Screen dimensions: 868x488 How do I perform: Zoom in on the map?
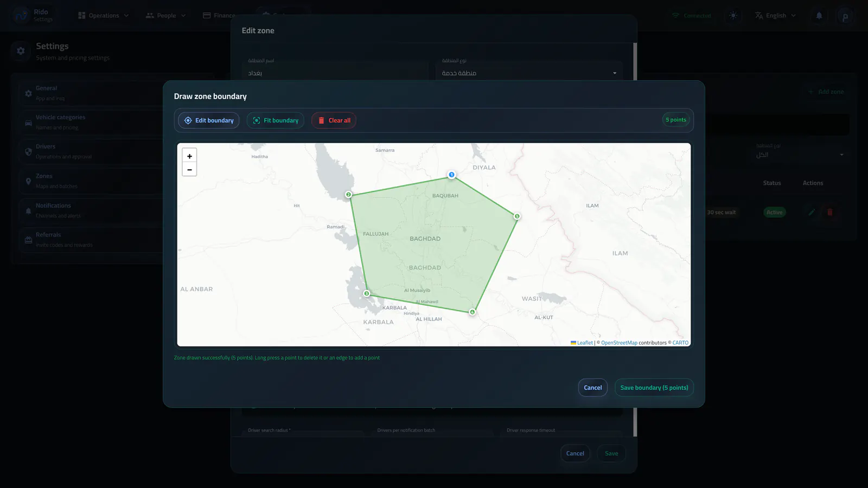click(x=189, y=156)
